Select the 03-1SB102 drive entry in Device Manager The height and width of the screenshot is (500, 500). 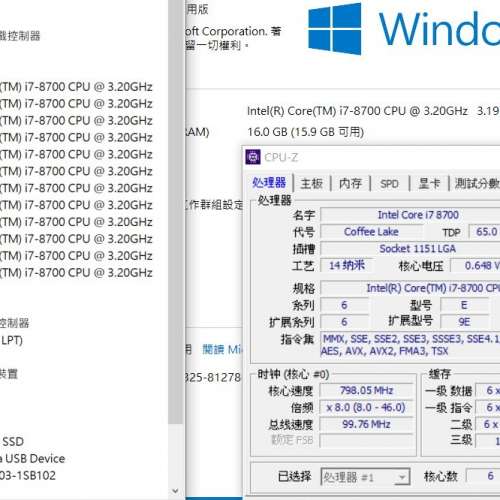point(28,476)
